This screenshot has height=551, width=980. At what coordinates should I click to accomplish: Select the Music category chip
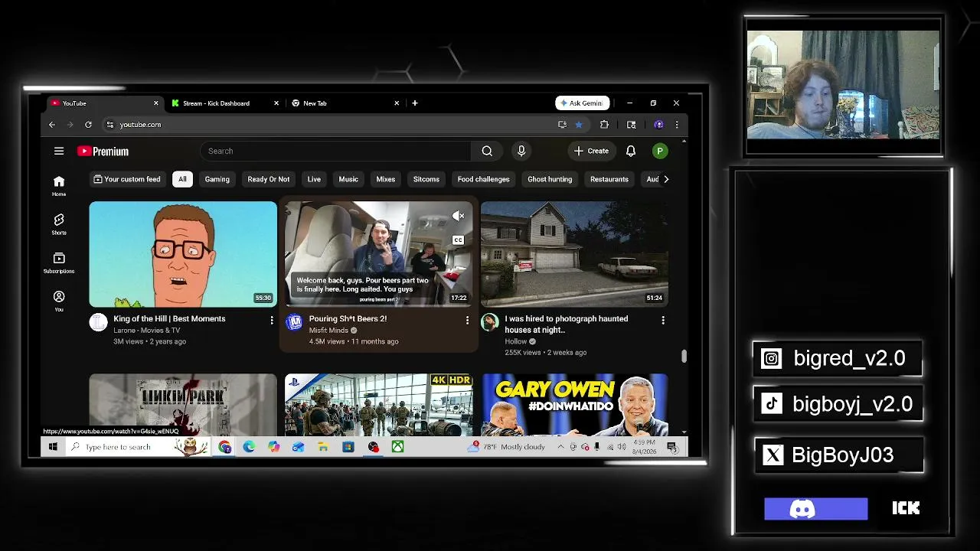[x=348, y=179]
